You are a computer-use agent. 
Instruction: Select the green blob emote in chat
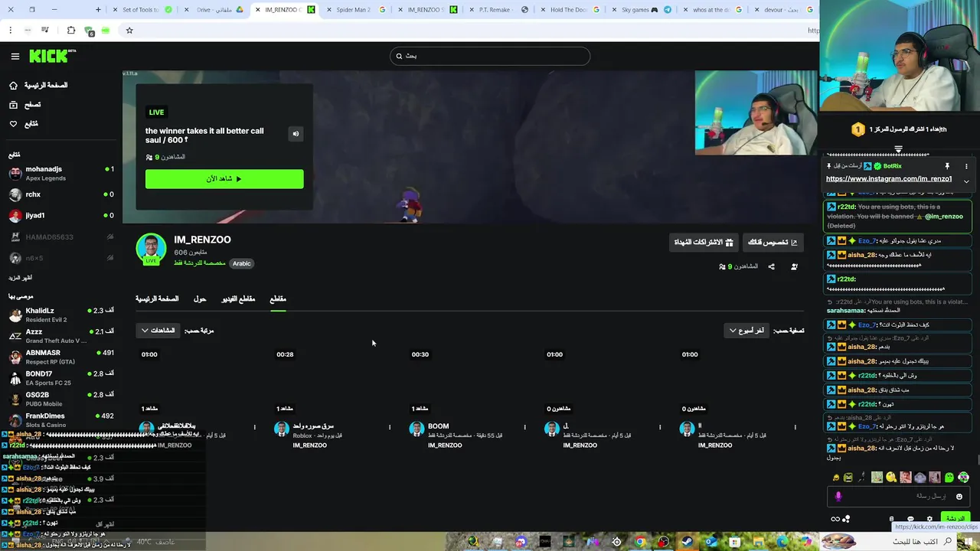949,478
